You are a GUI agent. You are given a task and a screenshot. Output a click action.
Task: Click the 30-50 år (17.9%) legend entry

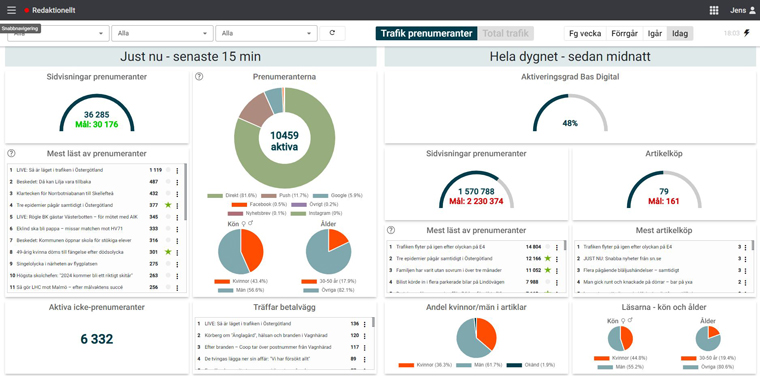[329, 281]
